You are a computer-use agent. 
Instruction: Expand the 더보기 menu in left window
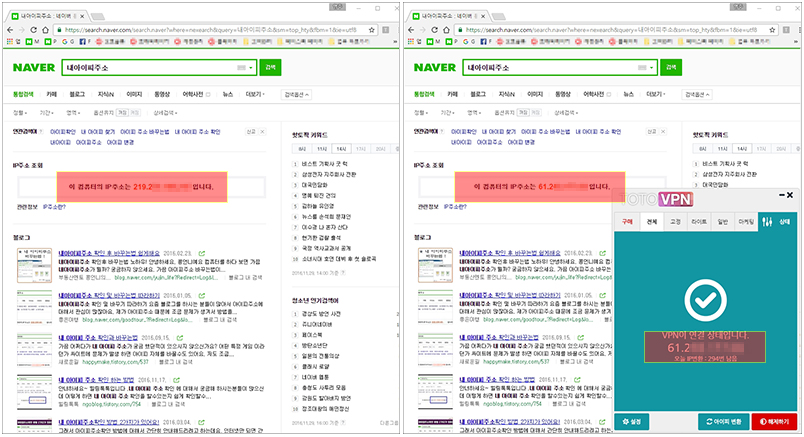[x=255, y=94]
